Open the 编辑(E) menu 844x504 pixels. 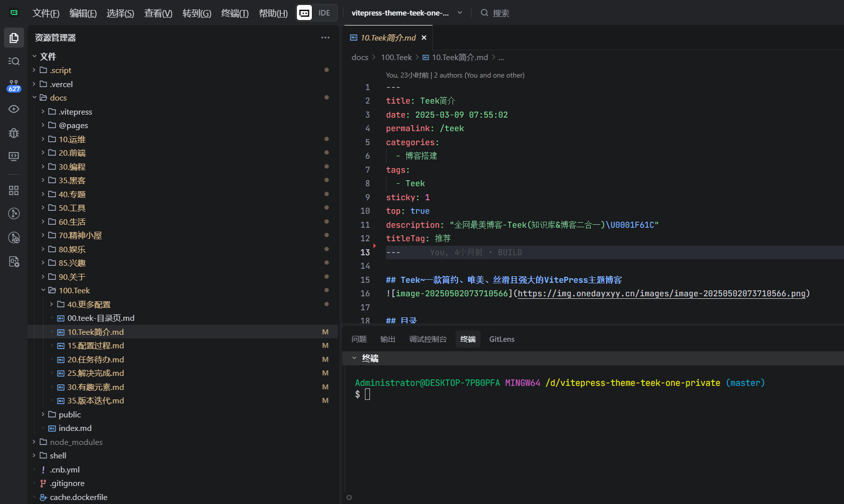83,13
